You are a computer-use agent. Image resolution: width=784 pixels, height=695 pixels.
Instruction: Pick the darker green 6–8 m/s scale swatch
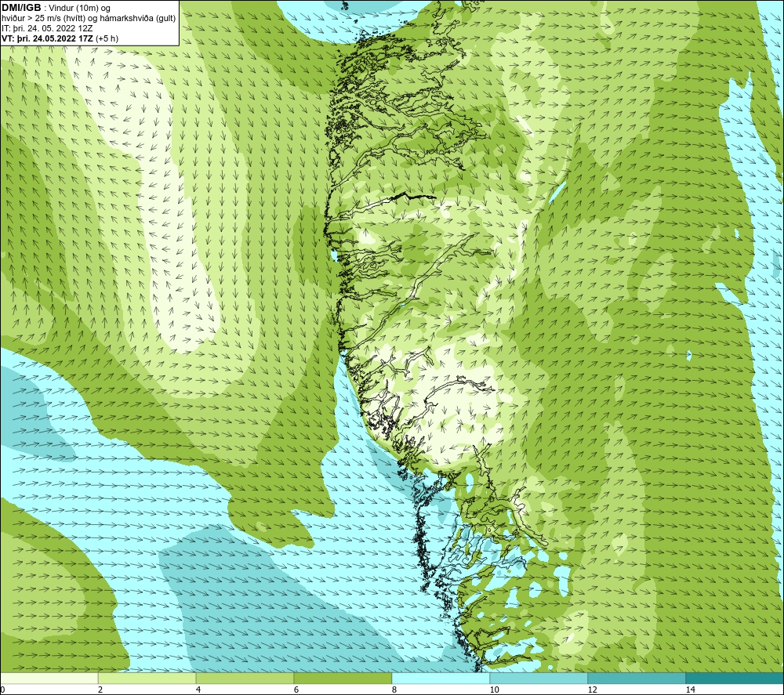343,678
